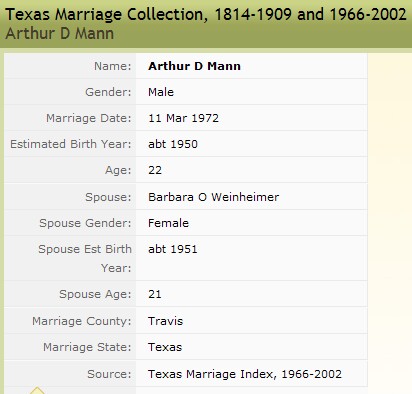
Task: Click the Spouse Gender value Female
Action: coord(168,223)
